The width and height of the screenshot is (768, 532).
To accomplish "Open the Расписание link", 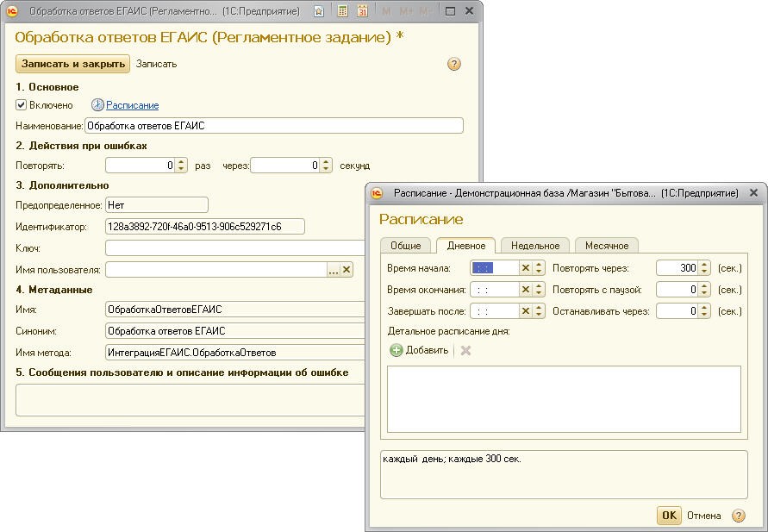I will point(132,105).
